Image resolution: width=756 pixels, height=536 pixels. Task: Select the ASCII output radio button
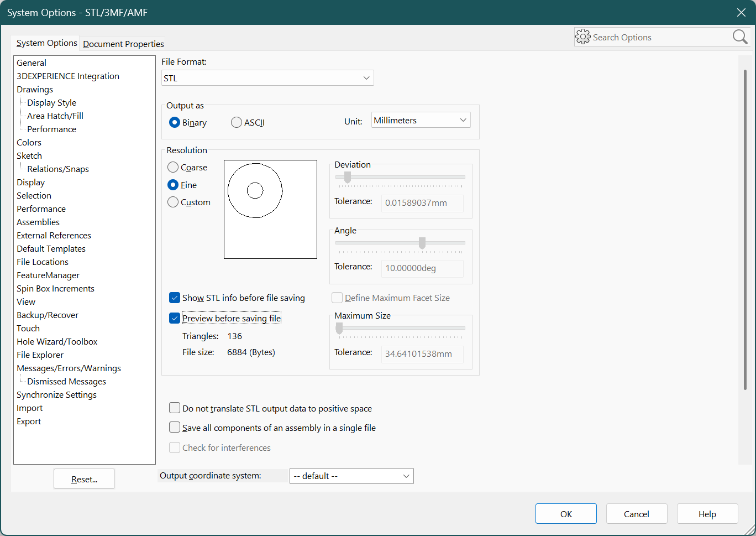tap(237, 122)
